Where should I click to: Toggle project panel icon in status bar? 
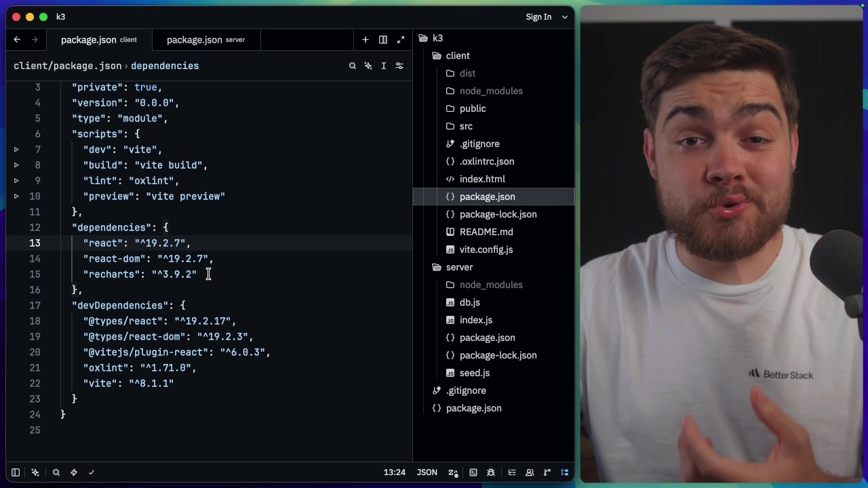(564, 472)
